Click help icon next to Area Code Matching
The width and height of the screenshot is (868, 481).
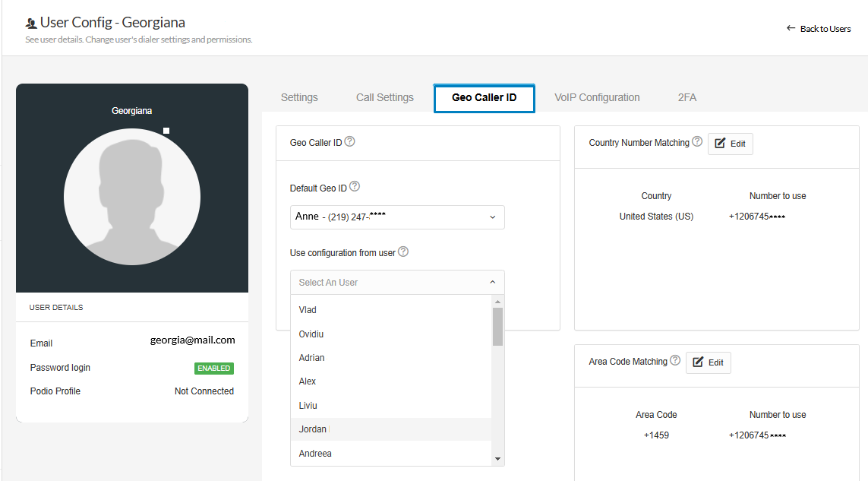[675, 361]
